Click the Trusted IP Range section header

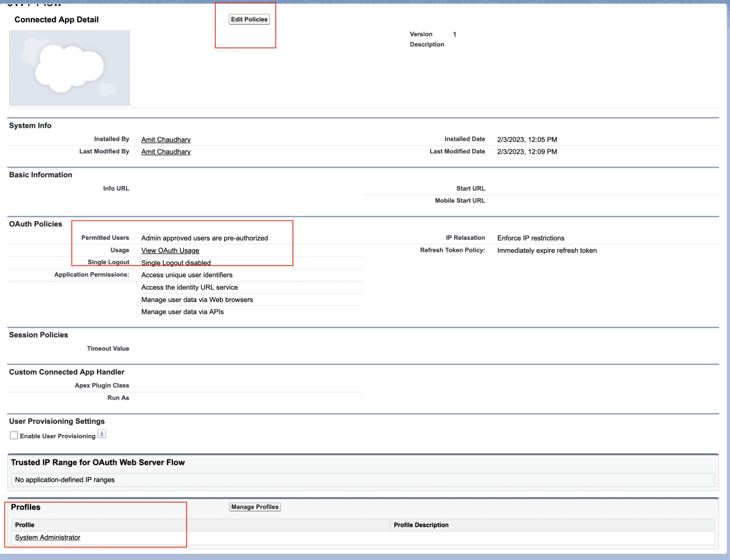pos(97,462)
